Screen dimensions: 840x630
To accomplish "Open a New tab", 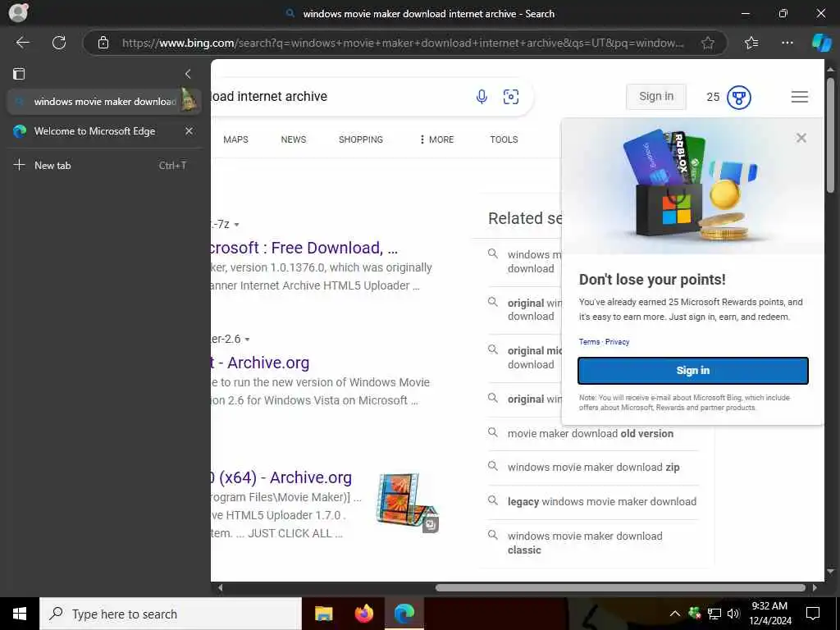I will (104, 166).
